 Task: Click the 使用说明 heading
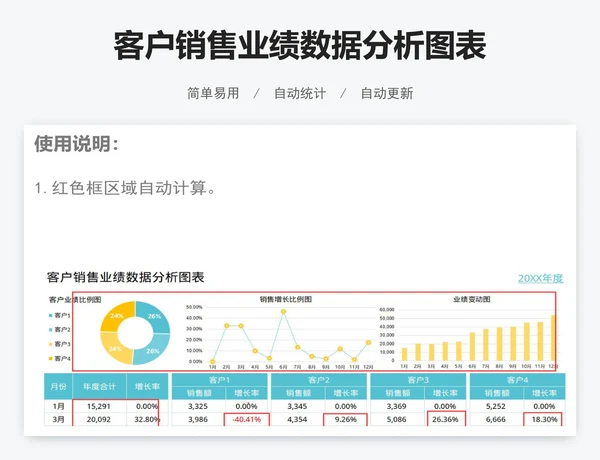click(x=77, y=144)
